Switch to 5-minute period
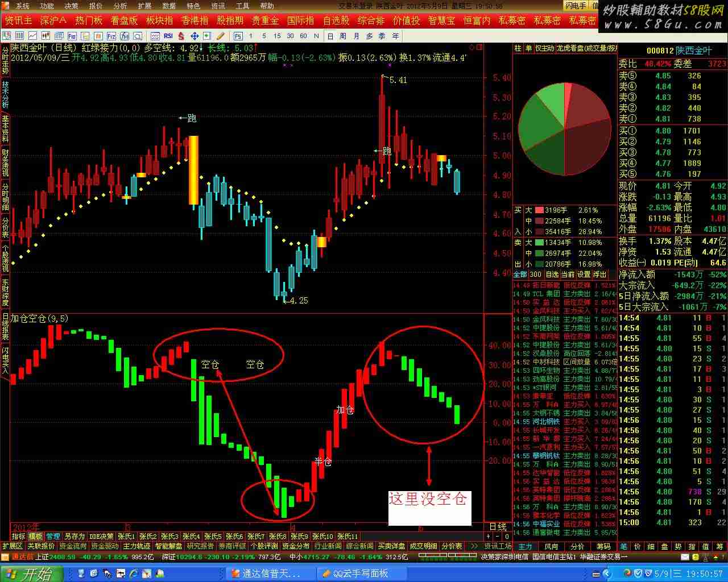The image size is (728, 582). pos(263,36)
